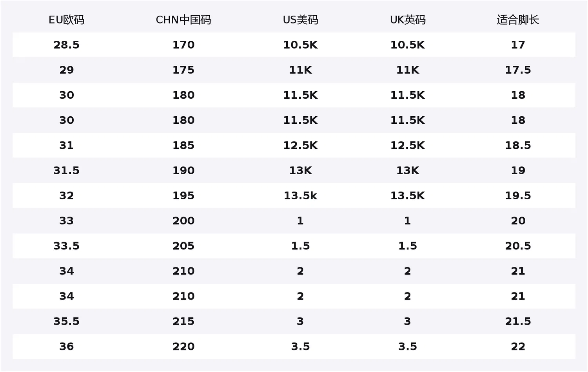Select the US 13.5k cell
588x372 pixels.
[x=300, y=196]
